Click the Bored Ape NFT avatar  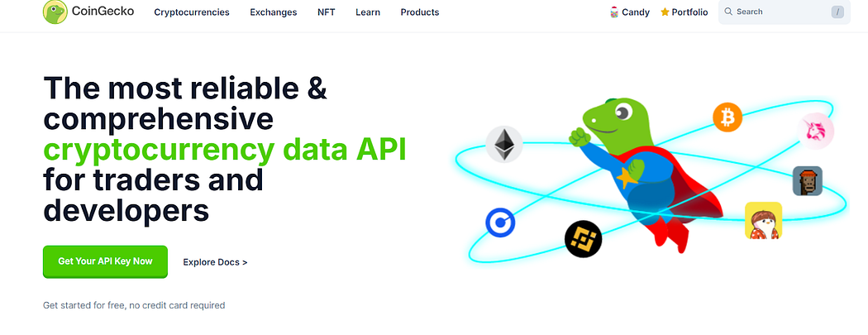pyautogui.click(x=807, y=180)
